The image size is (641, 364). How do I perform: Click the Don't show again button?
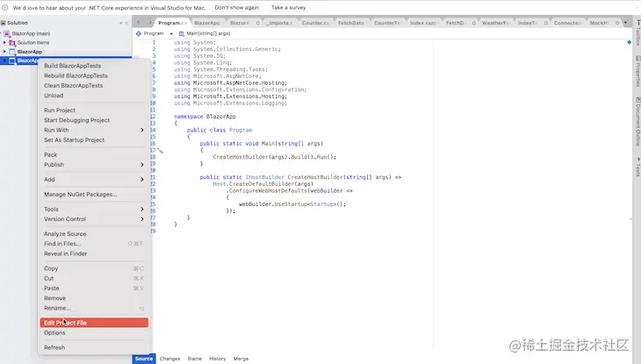coord(237,7)
